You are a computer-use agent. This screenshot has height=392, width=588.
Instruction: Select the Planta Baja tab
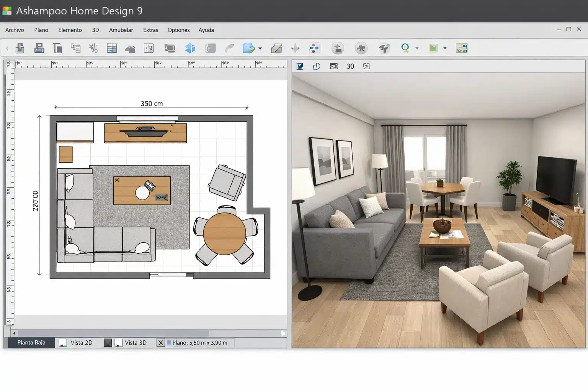point(31,342)
